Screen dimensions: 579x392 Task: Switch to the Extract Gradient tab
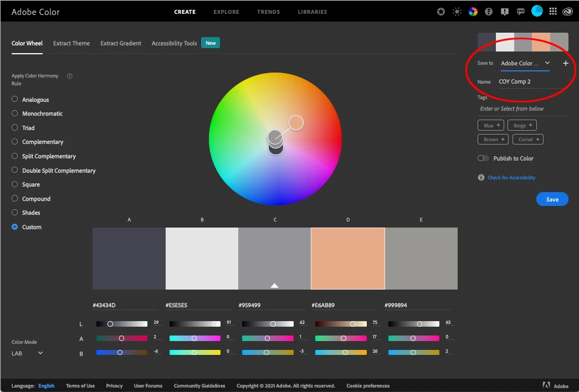(121, 43)
